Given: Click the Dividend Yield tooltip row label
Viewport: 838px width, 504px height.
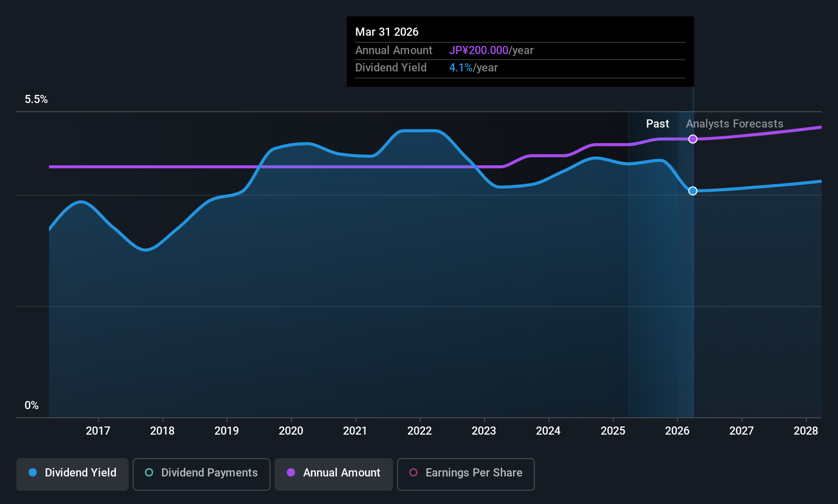Looking at the screenshot, I should (x=391, y=68).
